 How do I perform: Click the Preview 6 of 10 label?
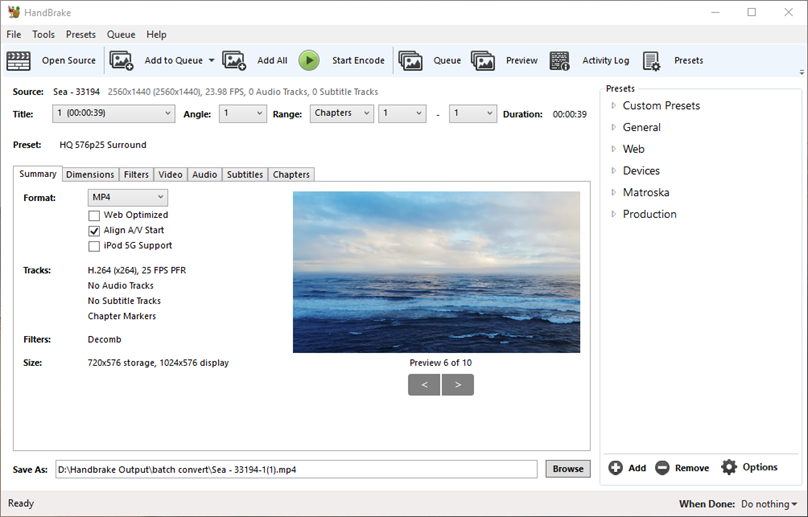441,363
